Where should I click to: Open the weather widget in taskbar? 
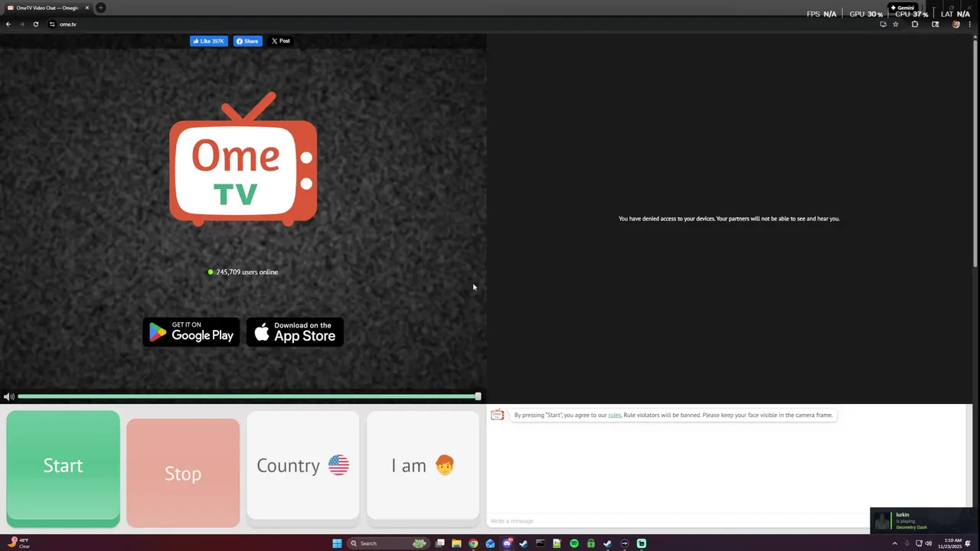point(19,543)
